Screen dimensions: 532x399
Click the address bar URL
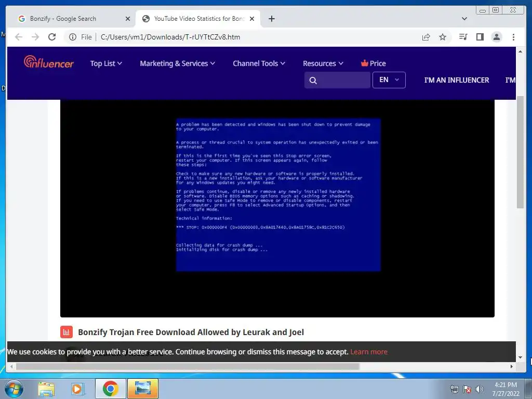pyautogui.click(x=170, y=37)
